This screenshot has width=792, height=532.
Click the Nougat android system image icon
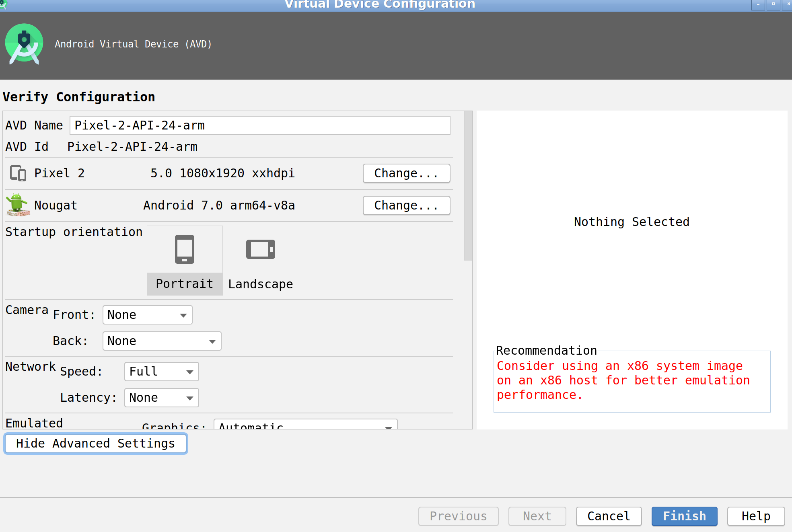(x=18, y=205)
